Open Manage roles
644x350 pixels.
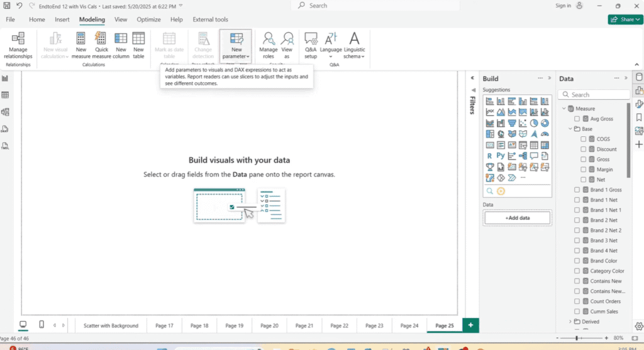pos(268,45)
